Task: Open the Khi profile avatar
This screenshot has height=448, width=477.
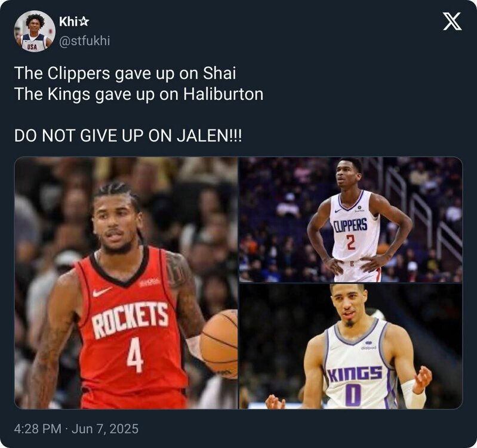Action: [x=35, y=31]
